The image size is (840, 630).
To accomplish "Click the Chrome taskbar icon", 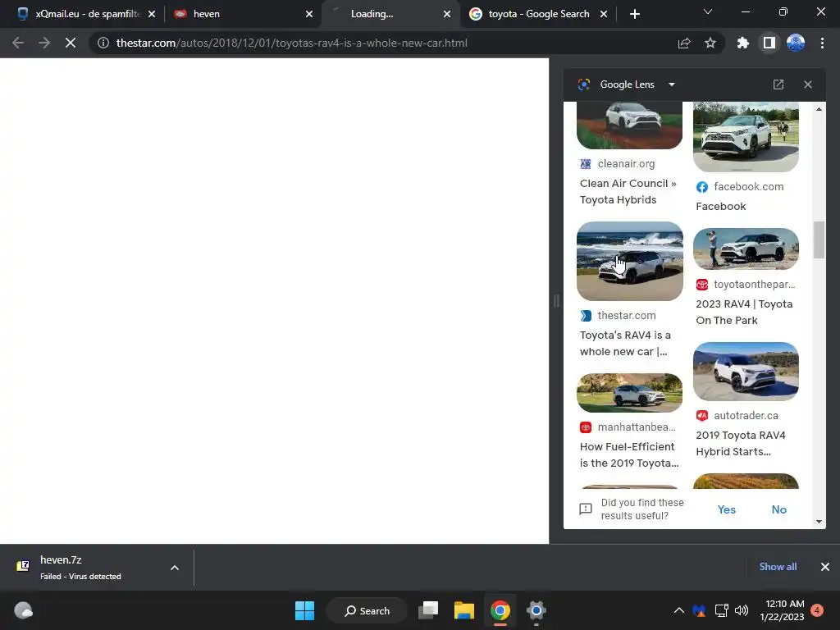I will [500, 610].
